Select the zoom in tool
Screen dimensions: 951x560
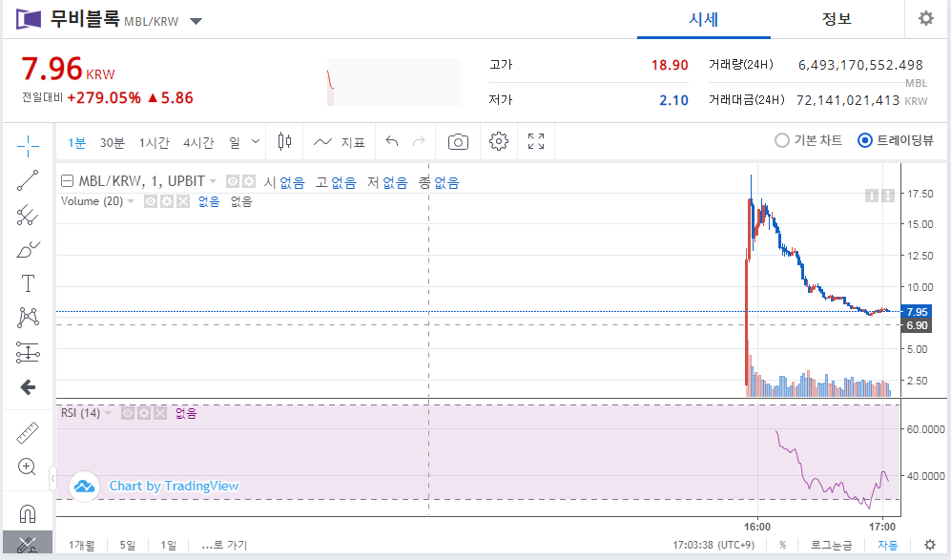point(27,467)
